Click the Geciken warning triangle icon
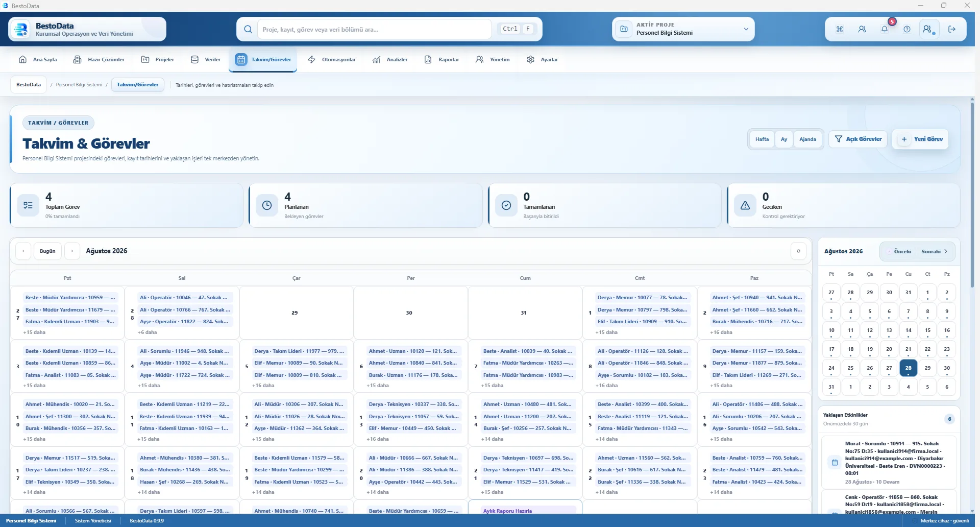The width and height of the screenshot is (980, 527). (x=745, y=205)
